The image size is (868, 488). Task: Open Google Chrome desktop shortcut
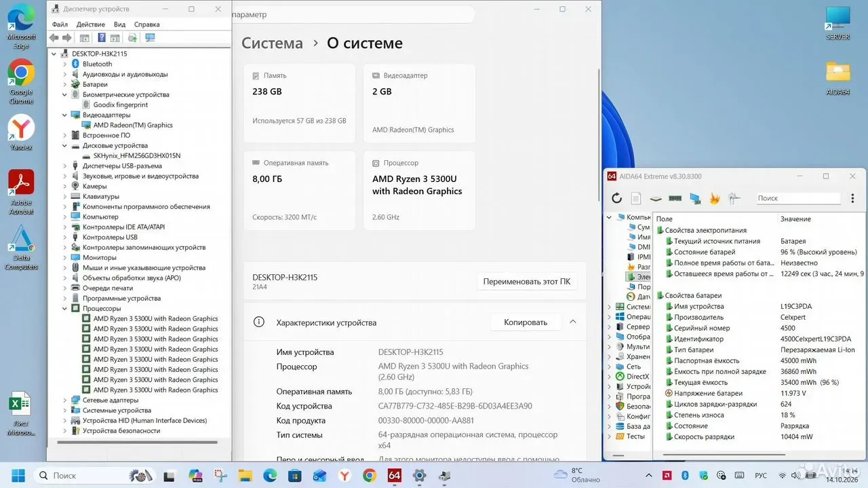(21, 81)
